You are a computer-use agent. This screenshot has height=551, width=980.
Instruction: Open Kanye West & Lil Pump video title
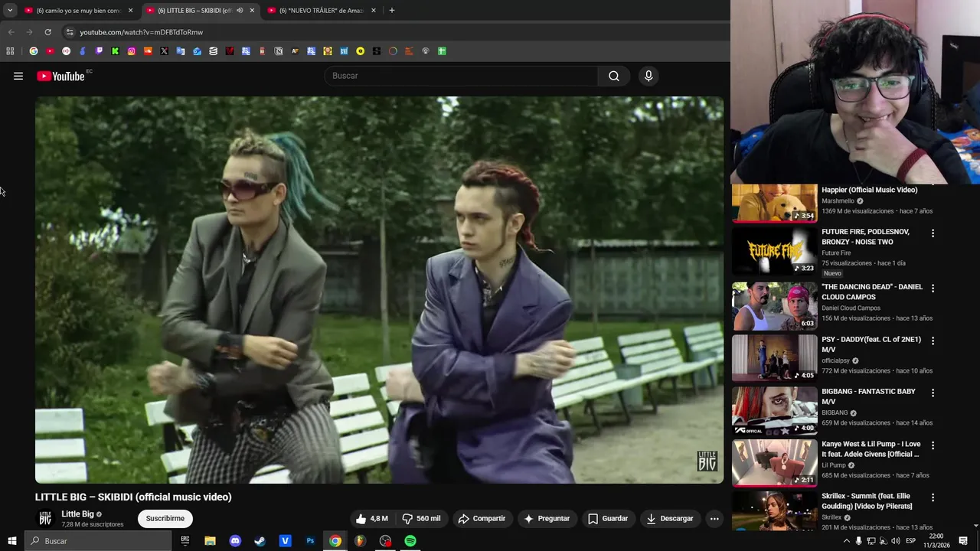coord(871,449)
